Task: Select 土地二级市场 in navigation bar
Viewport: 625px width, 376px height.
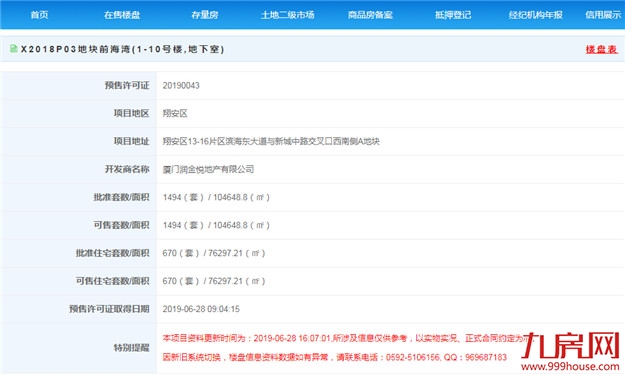Action: tap(287, 15)
